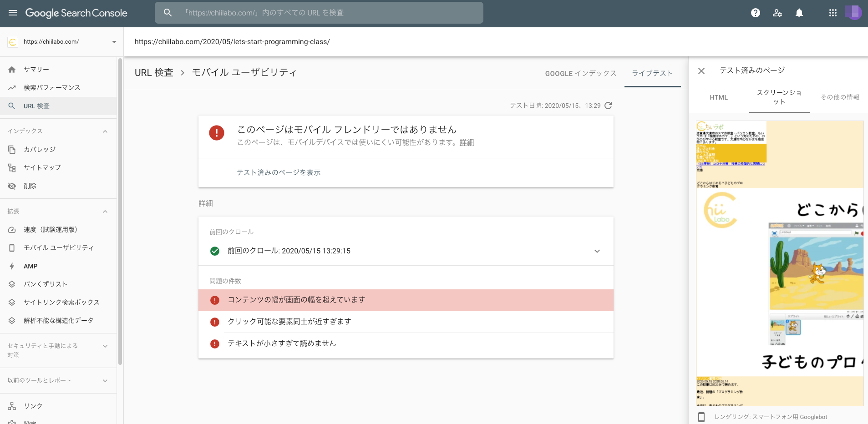Viewport: 868px width, 424px height.
Task: Open the 削除 removals tool
Action: [x=30, y=186]
